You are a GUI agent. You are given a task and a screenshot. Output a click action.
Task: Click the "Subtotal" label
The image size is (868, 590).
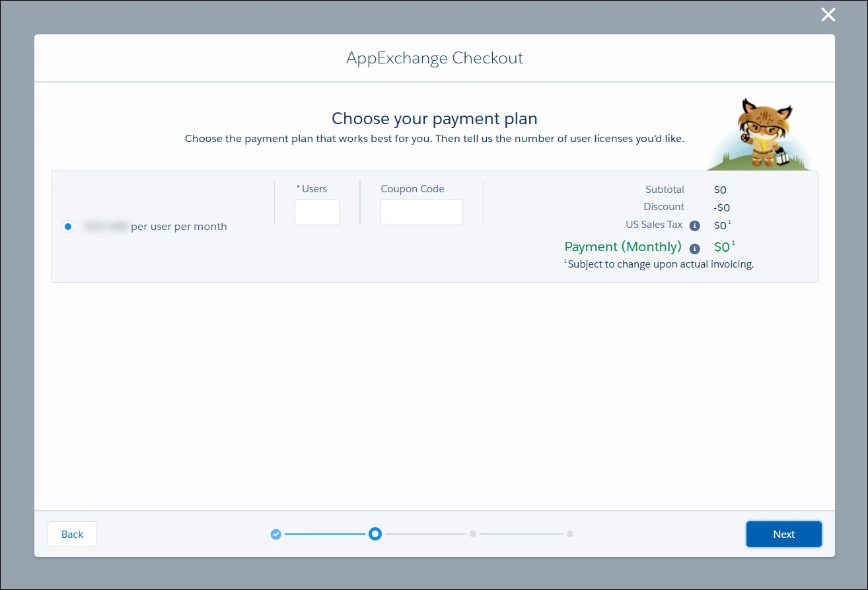(x=665, y=190)
